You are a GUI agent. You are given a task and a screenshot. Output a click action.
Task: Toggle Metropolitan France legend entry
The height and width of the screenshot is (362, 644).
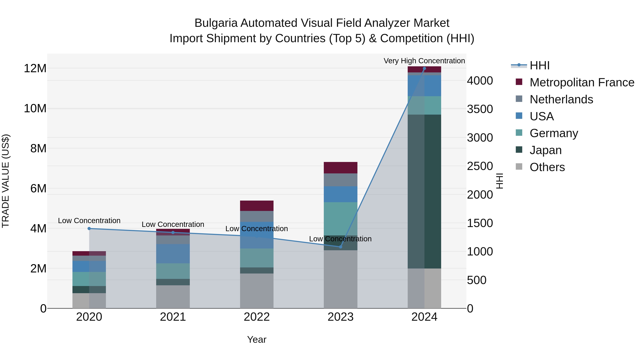tap(575, 82)
